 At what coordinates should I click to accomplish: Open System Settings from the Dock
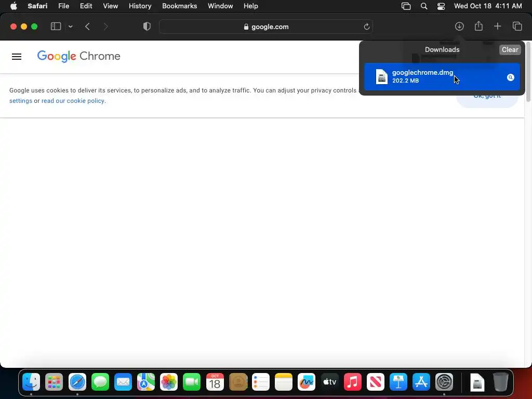[444, 382]
